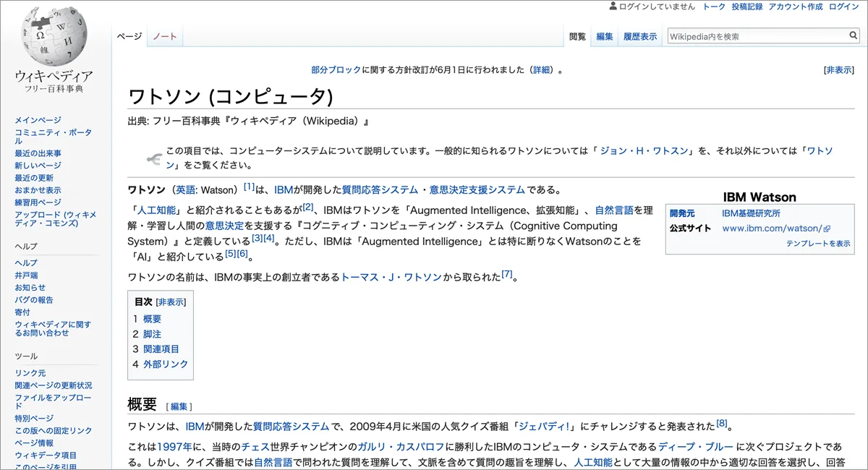Open ジェパディ! link in overview
868x470 pixels.
coord(543,427)
